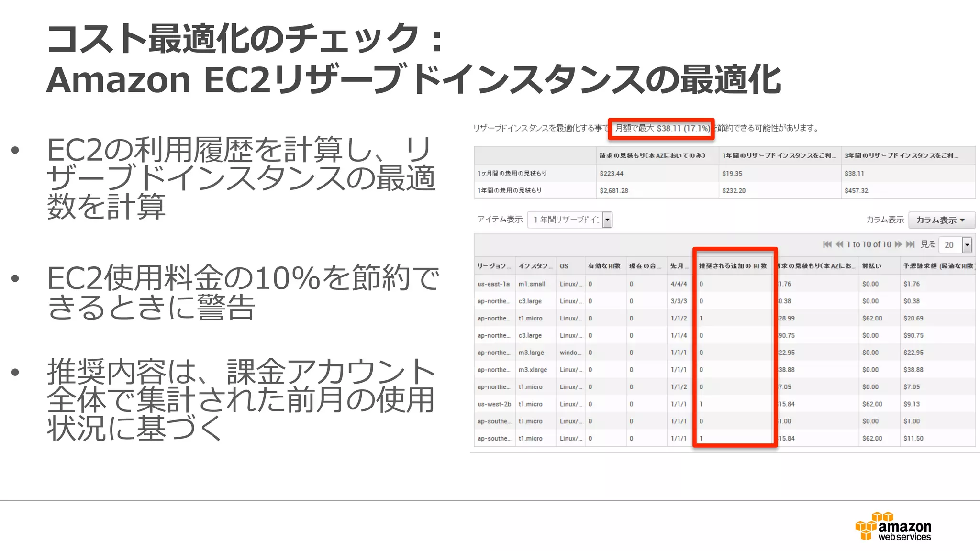Screen dimensions: 980x551
Task: Select the 4/4/4 last-month cell
Action: pyautogui.click(x=679, y=284)
